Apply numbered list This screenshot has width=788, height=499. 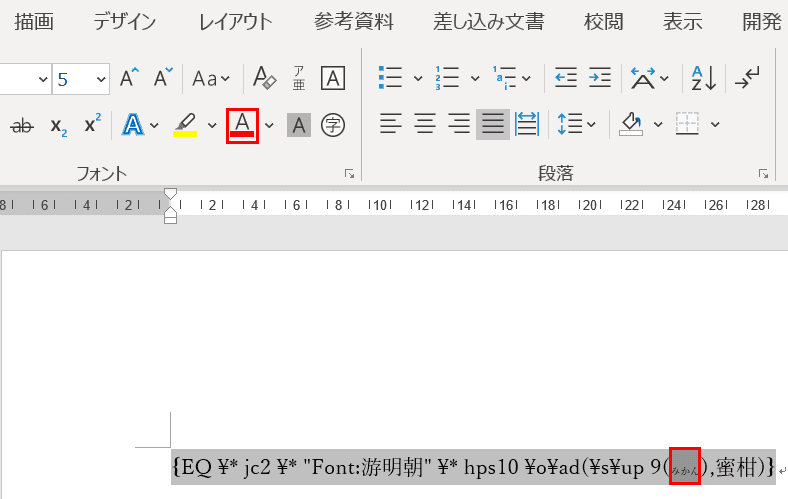447,78
